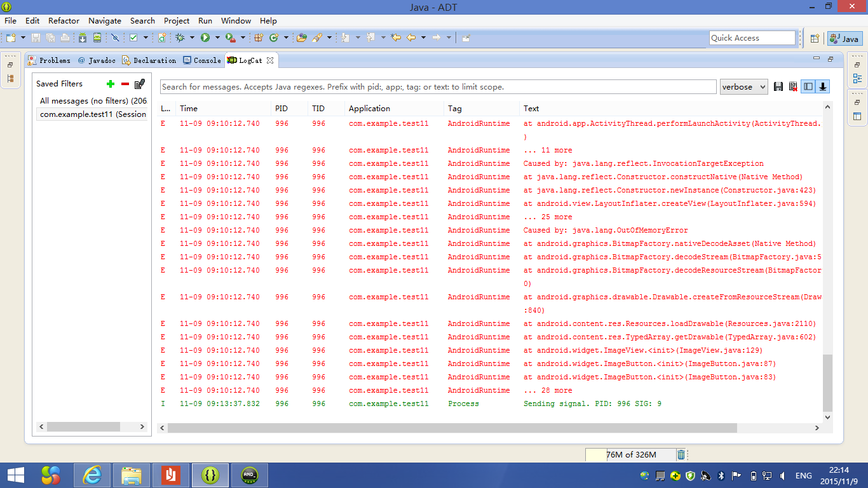
Task: Open the Windows Start button
Action: click(15, 475)
